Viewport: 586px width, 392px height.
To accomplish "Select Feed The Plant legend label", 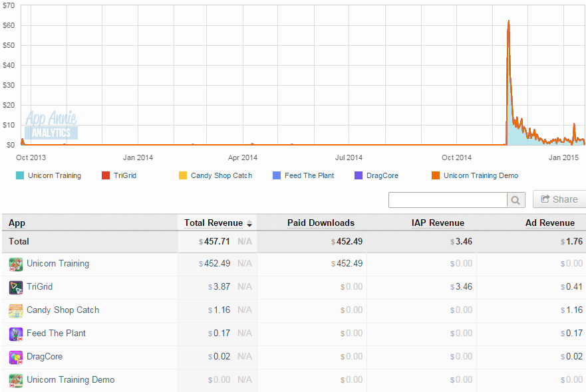I will (x=309, y=175).
